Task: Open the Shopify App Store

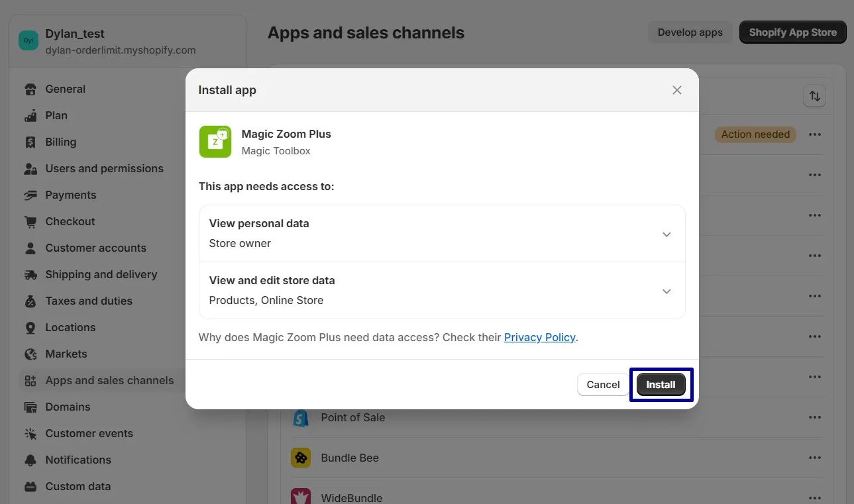Action: pyautogui.click(x=792, y=32)
